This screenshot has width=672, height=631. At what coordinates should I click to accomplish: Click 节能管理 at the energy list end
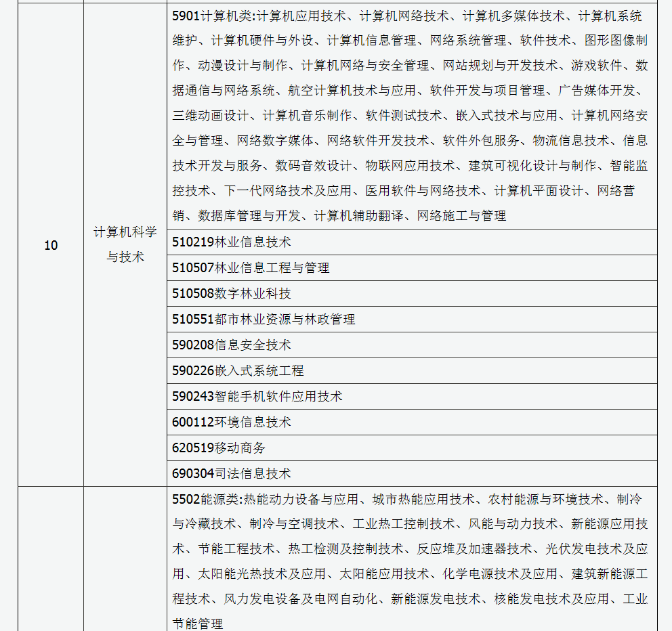(198, 624)
